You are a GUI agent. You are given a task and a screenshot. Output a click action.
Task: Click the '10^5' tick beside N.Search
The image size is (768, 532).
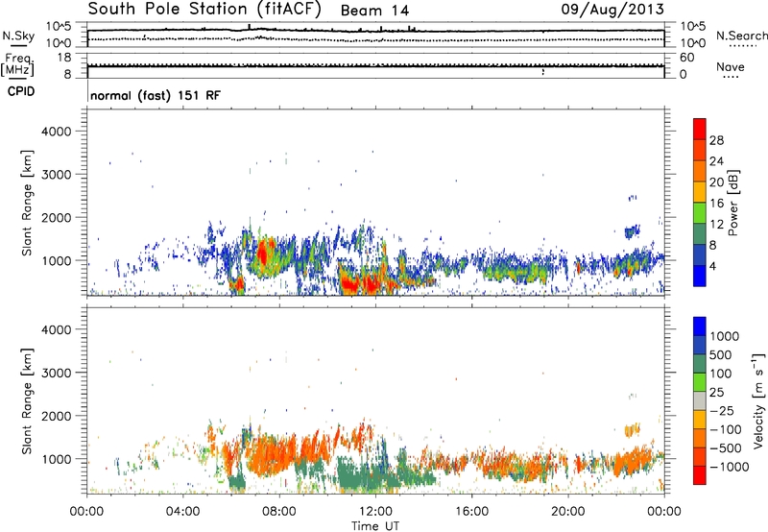693,26
